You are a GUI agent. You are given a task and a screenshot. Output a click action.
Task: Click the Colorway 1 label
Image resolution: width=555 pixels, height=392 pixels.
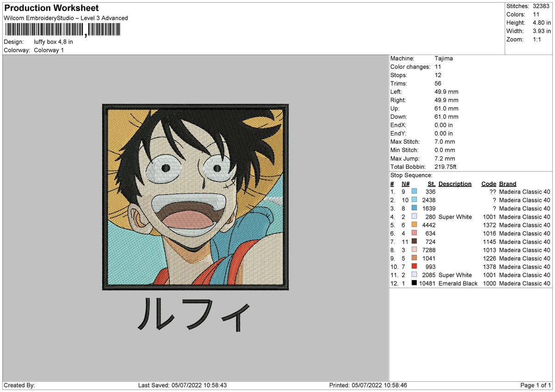49,50
